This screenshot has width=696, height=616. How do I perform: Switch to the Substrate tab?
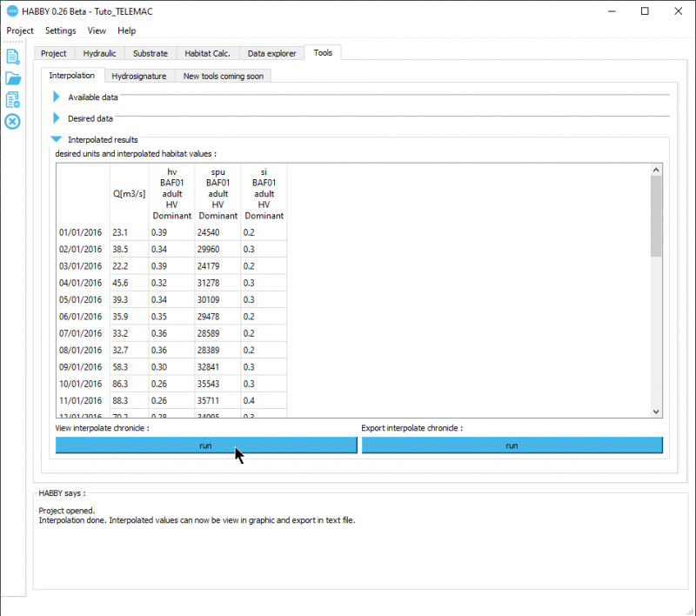tap(150, 53)
